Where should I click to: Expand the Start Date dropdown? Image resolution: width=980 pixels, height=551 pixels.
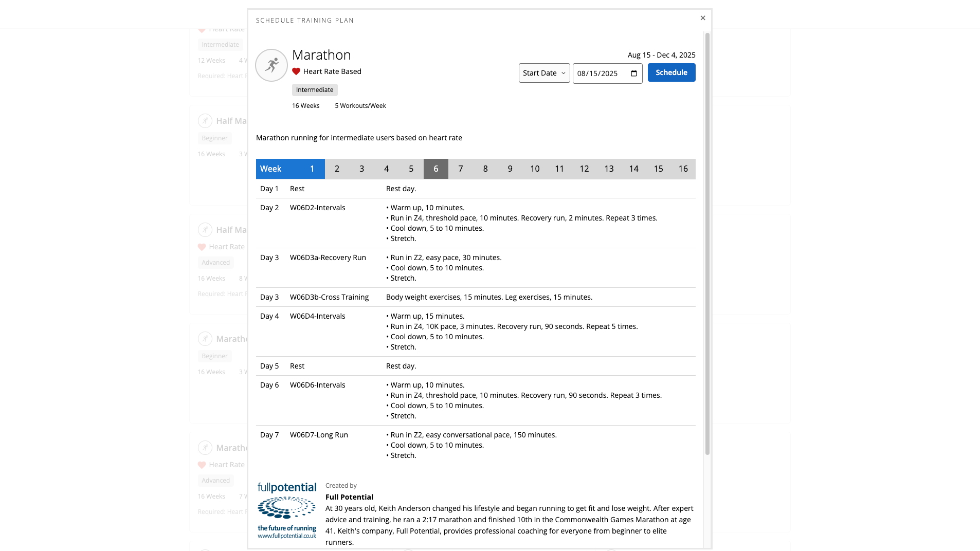544,73
